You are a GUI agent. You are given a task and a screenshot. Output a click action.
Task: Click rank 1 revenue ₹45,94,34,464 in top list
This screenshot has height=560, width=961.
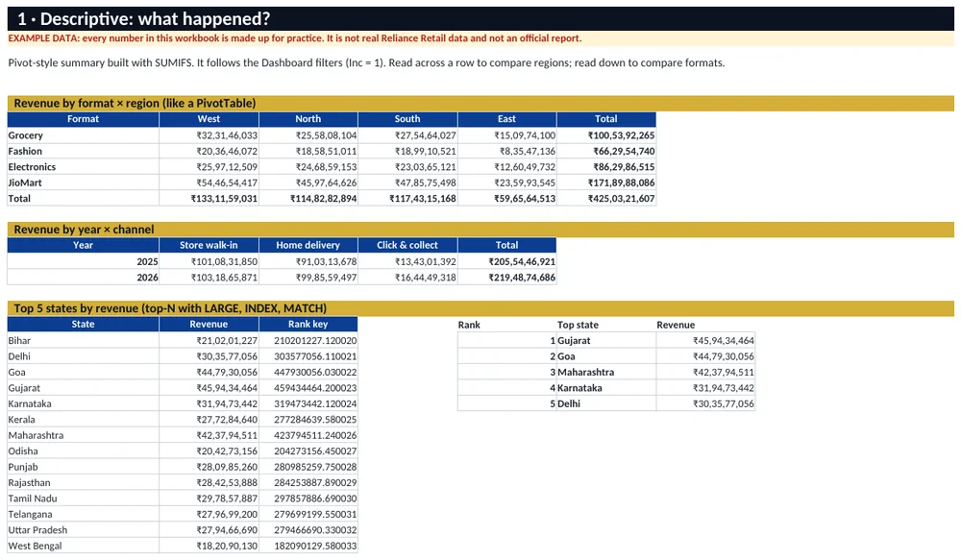click(x=705, y=341)
